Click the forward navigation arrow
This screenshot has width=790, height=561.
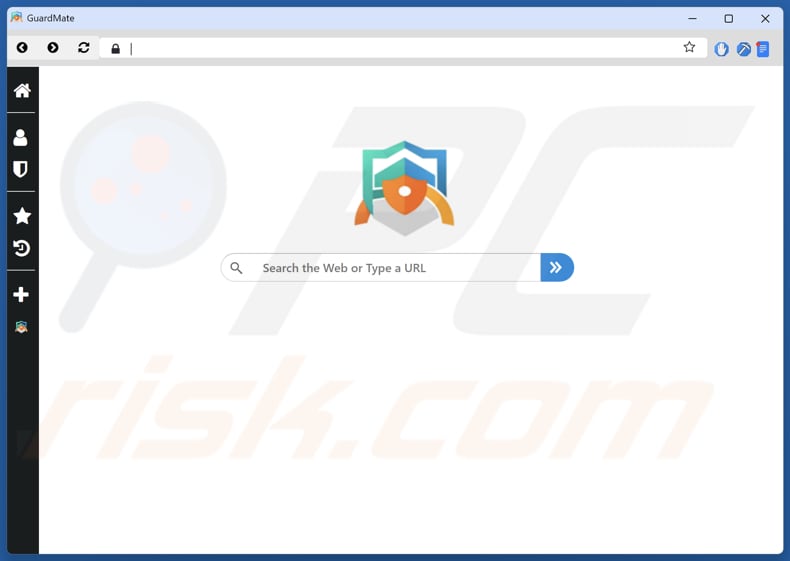tap(53, 47)
